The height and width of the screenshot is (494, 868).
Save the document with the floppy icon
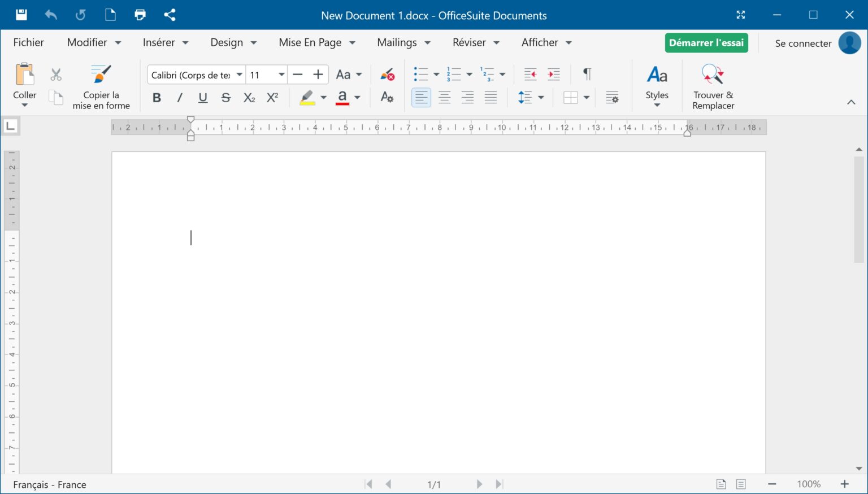(21, 15)
